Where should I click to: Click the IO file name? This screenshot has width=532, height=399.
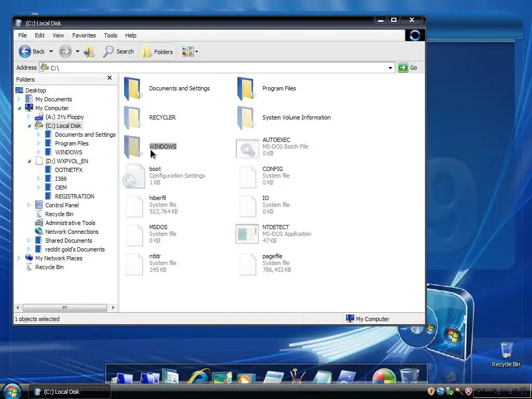coord(265,198)
